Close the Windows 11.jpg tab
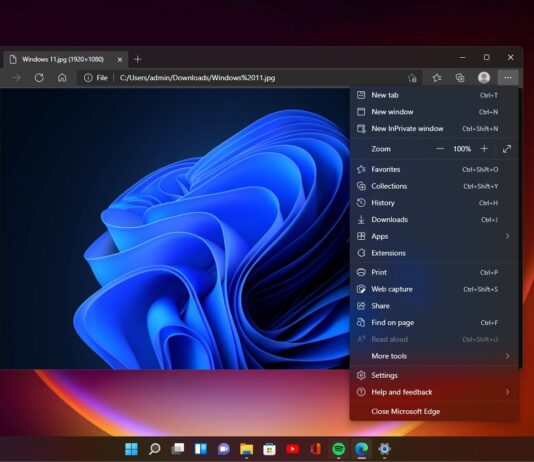 pos(120,60)
